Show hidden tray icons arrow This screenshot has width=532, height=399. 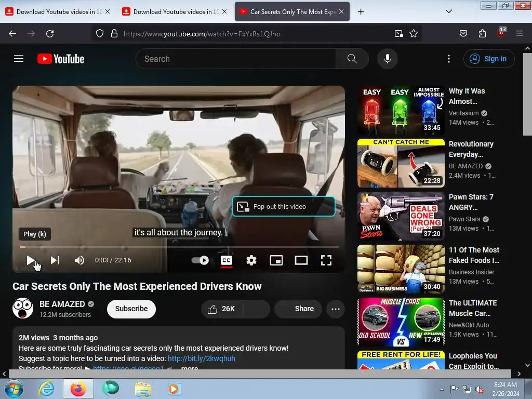[x=442, y=389]
